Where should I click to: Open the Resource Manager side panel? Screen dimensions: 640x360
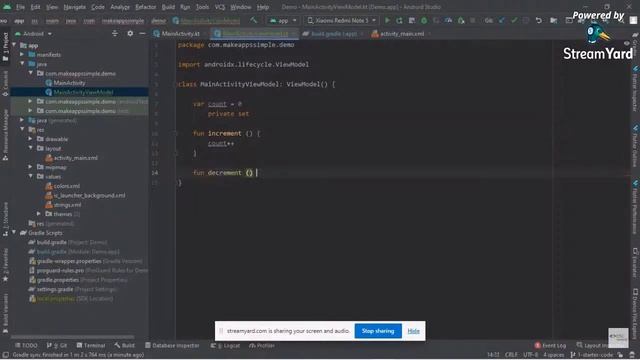(x=5, y=135)
